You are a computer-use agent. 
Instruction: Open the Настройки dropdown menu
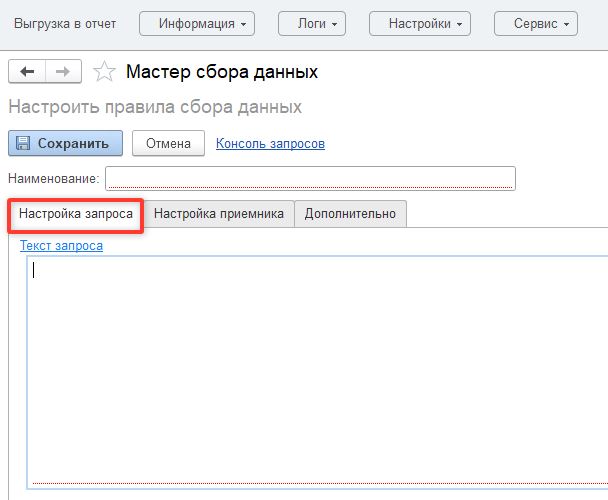tap(420, 23)
